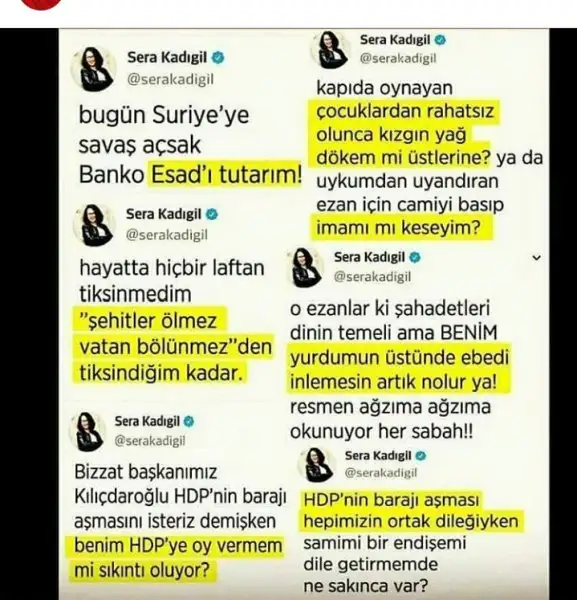The width and height of the screenshot is (577, 600).
Task: Click verified badge in the Suriye tweet header
Action: click(218, 58)
